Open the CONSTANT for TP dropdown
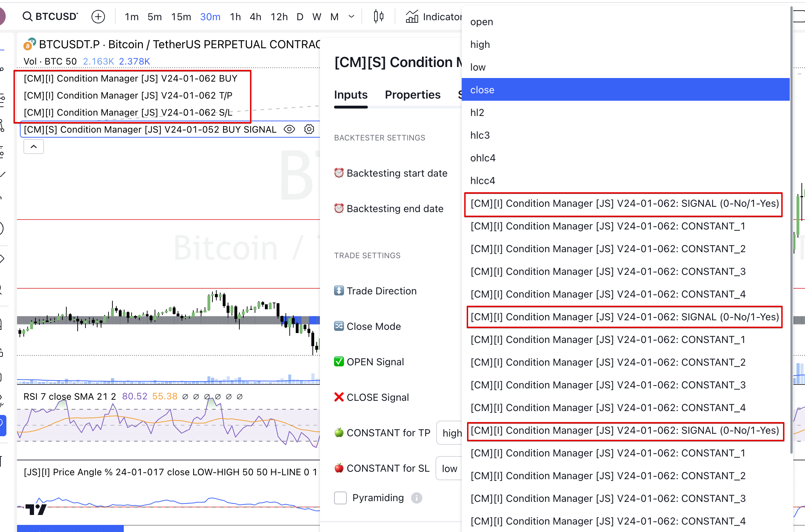The image size is (805, 532). [450, 433]
